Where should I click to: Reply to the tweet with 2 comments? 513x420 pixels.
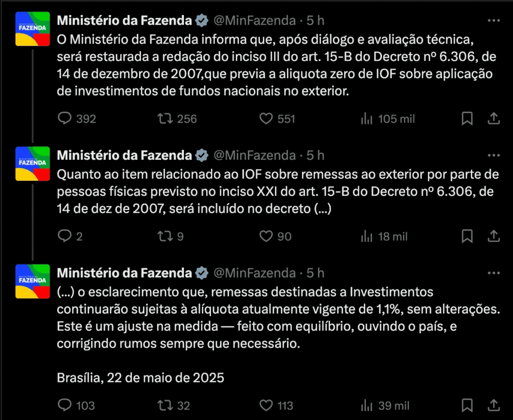(65, 236)
